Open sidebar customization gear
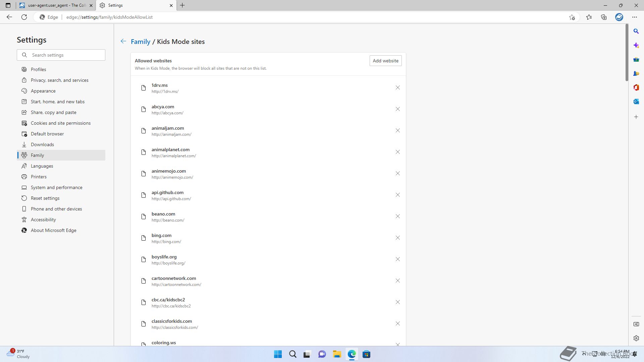This screenshot has width=644, height=362. [x=636, y=338]
